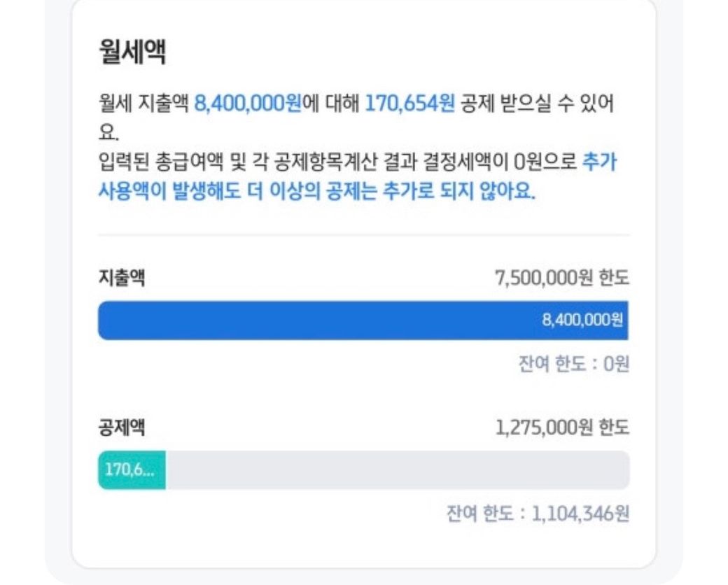Click the blue '추가' word ending the third line
Image resolution: width=728 pixels, height=585 pixels.
(x=599, y=163)
